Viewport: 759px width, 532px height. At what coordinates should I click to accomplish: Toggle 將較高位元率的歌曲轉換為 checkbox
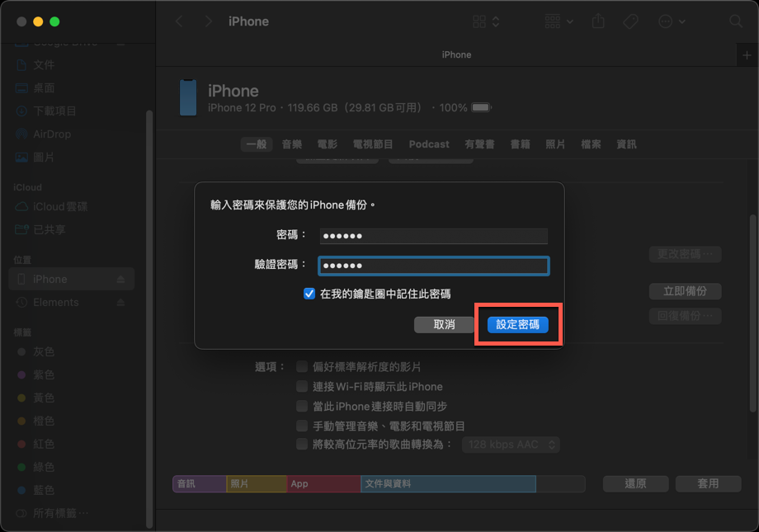302,444
